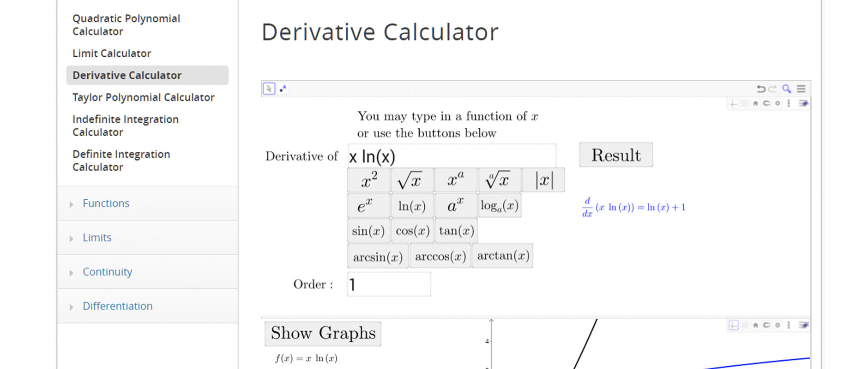Undo the last action in applet toolbar

[761, 89]
